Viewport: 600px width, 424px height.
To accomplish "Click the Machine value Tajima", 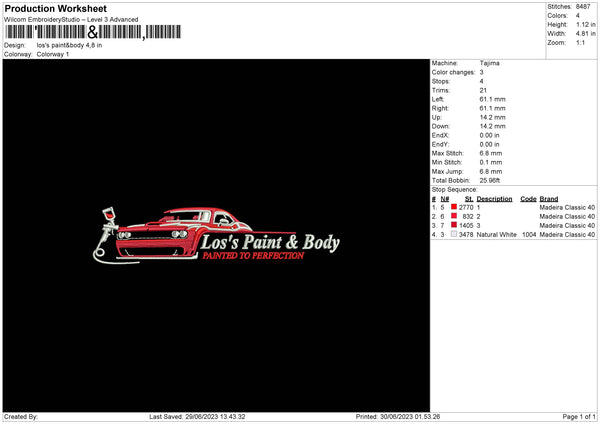I will 489,63.
